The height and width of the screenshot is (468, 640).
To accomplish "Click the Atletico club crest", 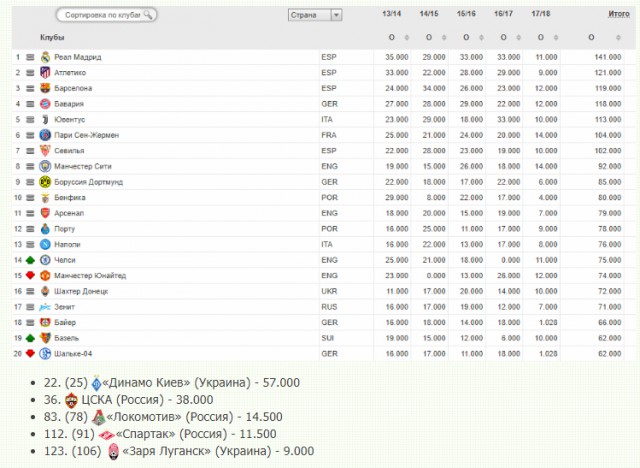I will click(x=45, y=73).
